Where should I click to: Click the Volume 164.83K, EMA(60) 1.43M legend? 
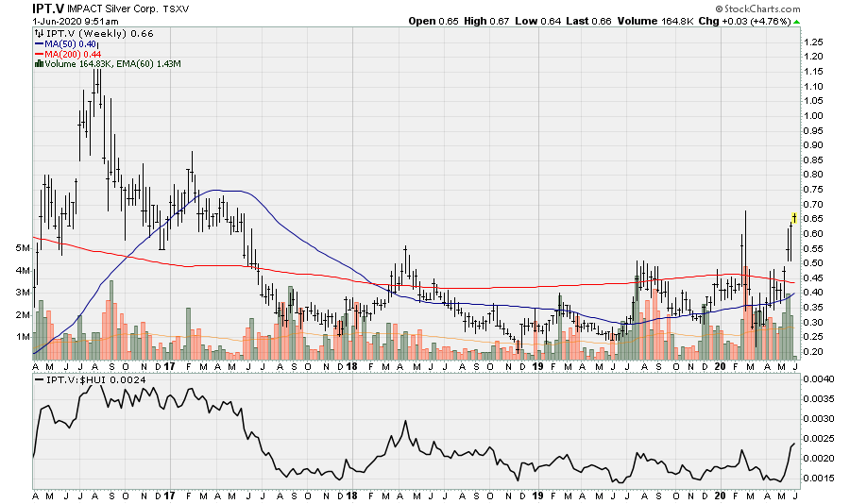[x=112, y=64]
